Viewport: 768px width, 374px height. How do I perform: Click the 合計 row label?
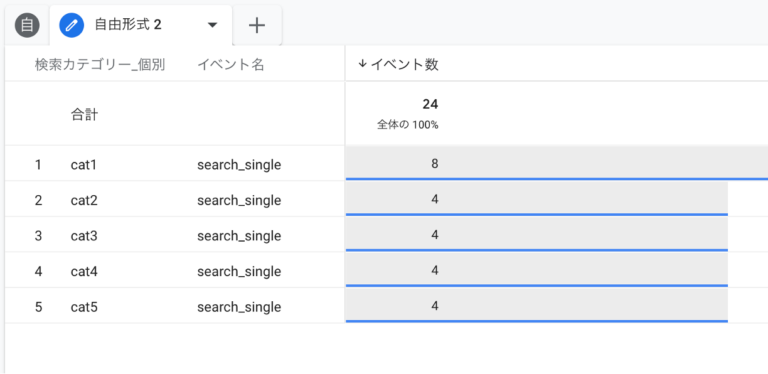click(84, 115)
